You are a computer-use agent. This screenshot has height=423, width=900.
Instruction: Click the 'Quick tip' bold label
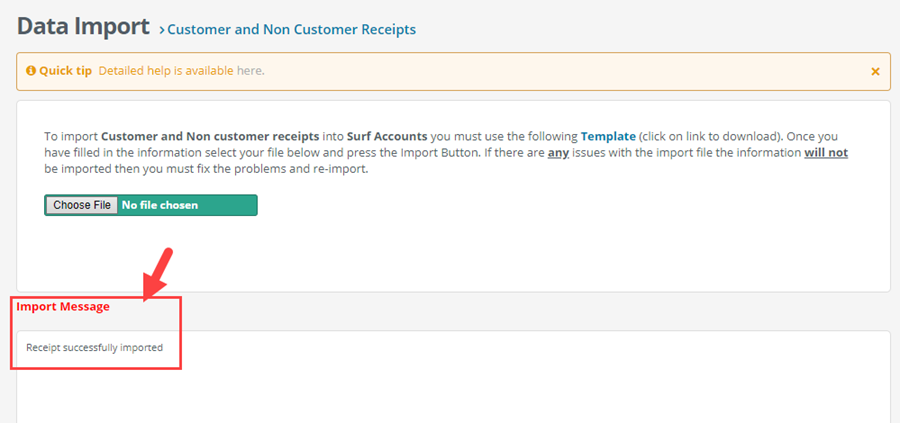click(65, 71)
